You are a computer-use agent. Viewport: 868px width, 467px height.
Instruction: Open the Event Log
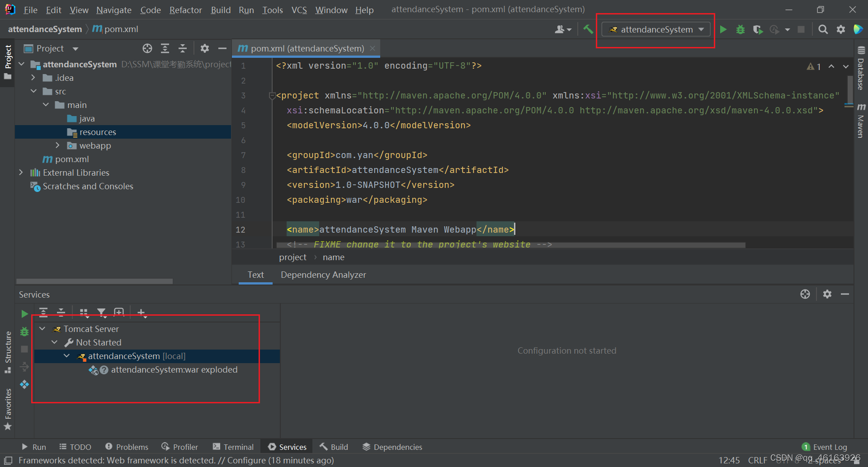825,447
